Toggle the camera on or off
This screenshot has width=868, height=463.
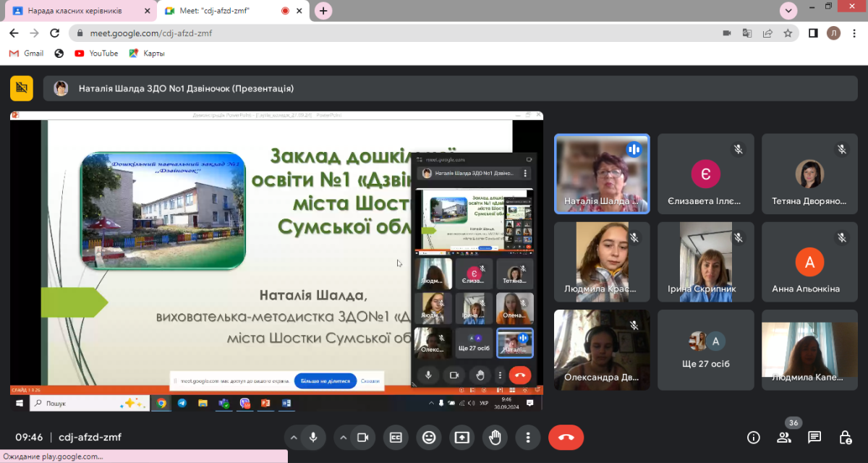(363, 437)
